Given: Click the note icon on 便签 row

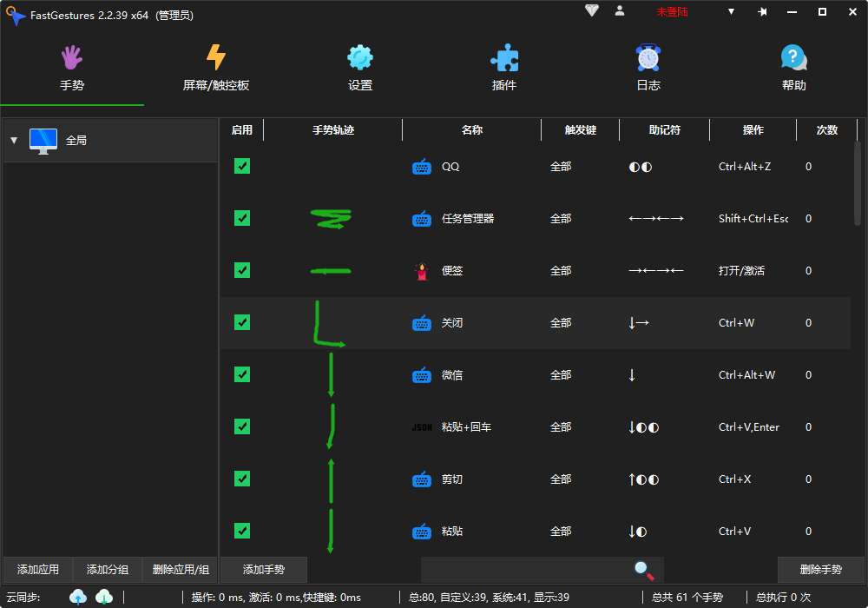Looking at the screenshot, I should point(422,270).
